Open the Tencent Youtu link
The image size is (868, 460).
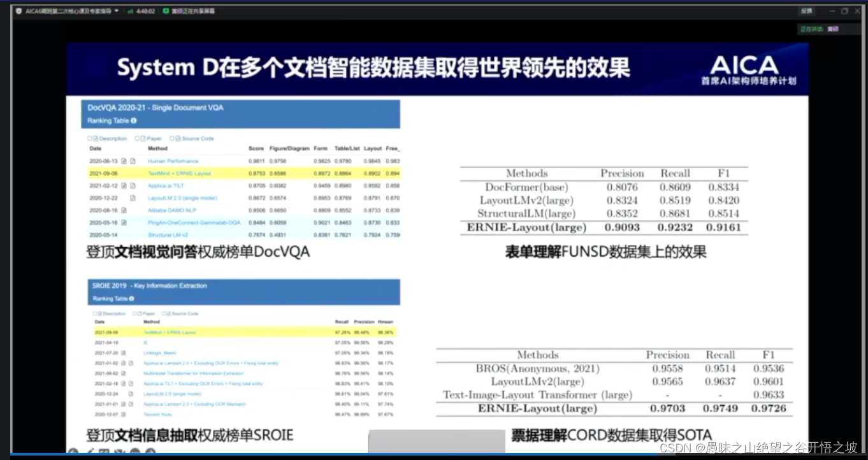(x=157, y=415)
